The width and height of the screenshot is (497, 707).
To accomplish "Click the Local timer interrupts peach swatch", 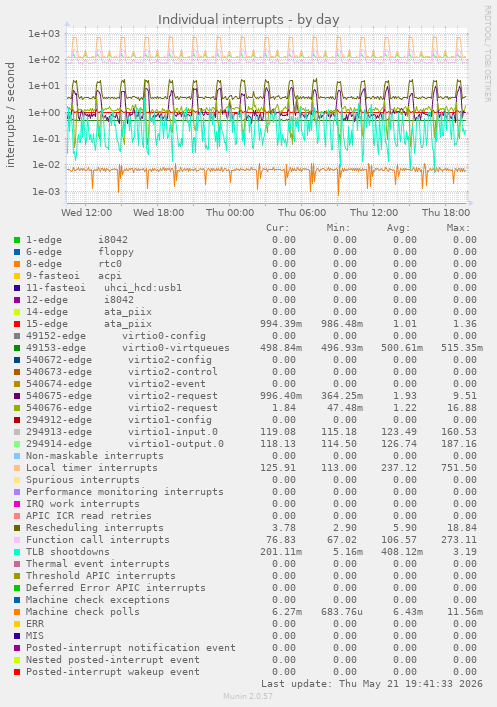I will [17, 468].
